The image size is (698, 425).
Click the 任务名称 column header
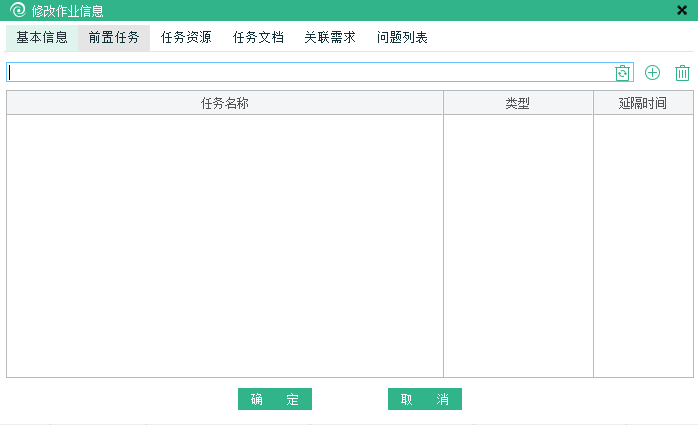click(x=225, y=103)
